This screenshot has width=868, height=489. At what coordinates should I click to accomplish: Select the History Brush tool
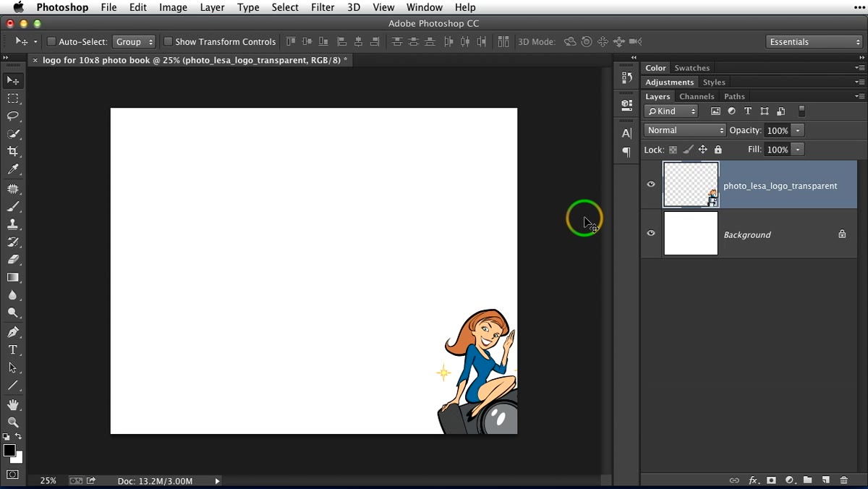click(x=13, y=242)
